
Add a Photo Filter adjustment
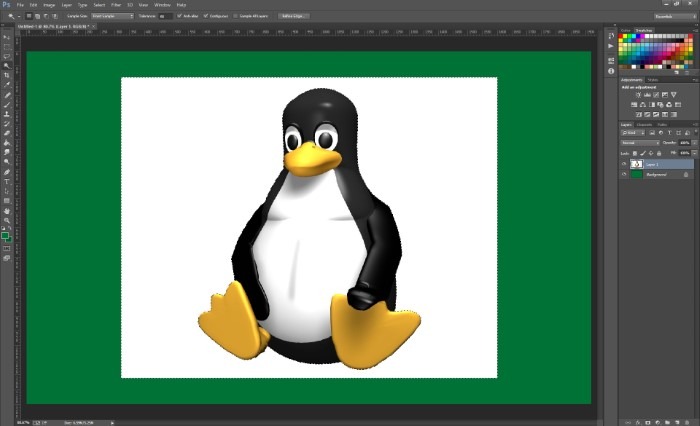click(x=660, y=105)
